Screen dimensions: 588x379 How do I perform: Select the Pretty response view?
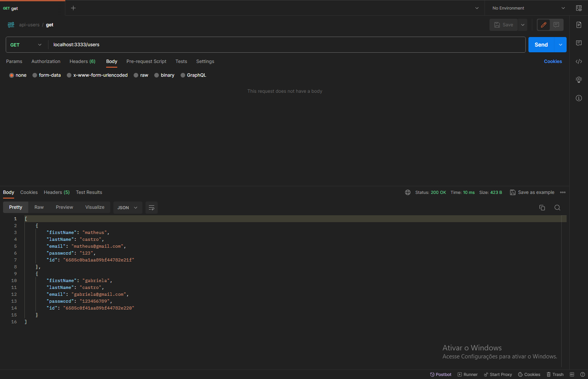coord(16,207)
